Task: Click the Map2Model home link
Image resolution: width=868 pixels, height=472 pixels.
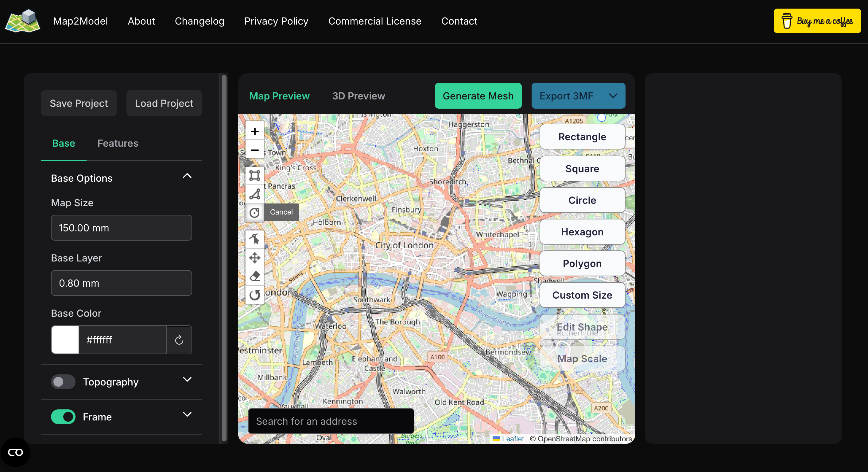Action: pyautogui.click(x=80, y=21)
